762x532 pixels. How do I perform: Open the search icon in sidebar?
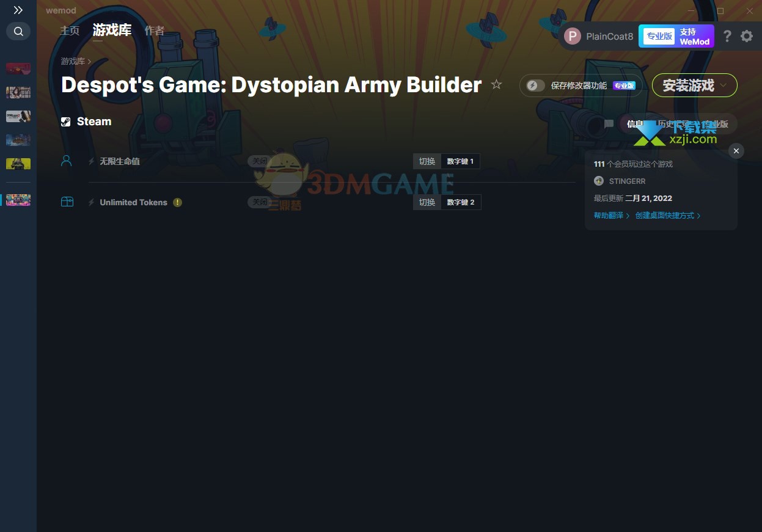point(18,31)
